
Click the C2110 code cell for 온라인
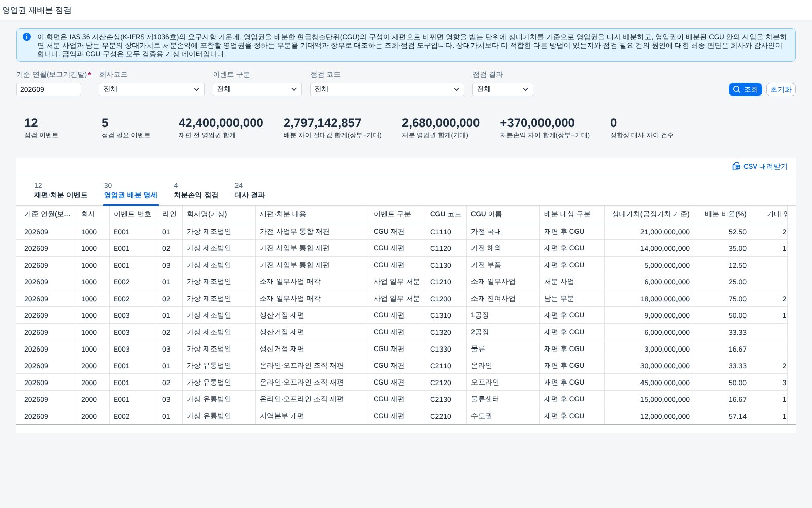click(446, 366)
